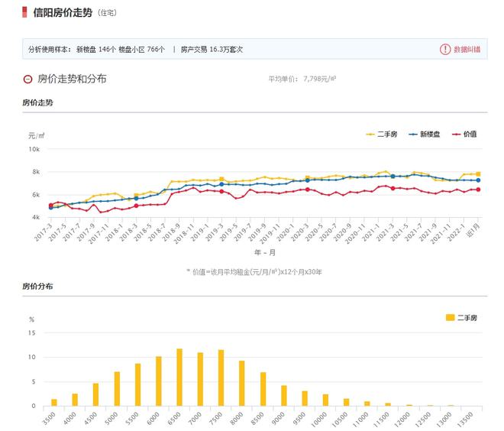Toggle the 二手房 series in line chart legend
The image size is (504, 431).
pyautogui.click(x=387, y=134)
